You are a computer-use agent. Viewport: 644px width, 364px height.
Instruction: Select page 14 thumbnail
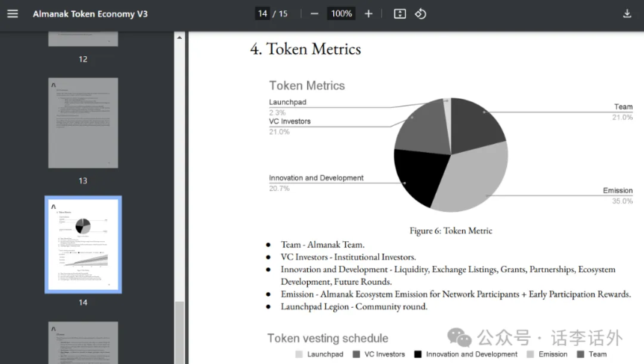[83, 244]
